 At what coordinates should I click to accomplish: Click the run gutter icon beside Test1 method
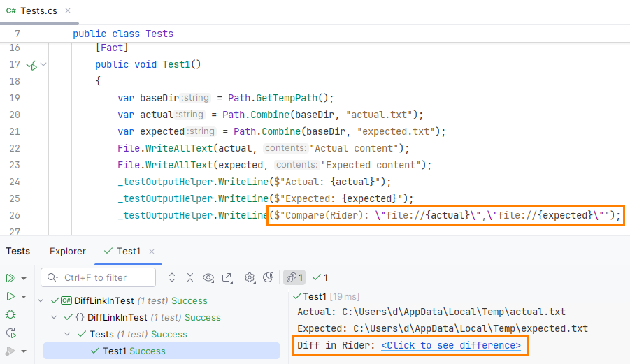click(31, 65)
